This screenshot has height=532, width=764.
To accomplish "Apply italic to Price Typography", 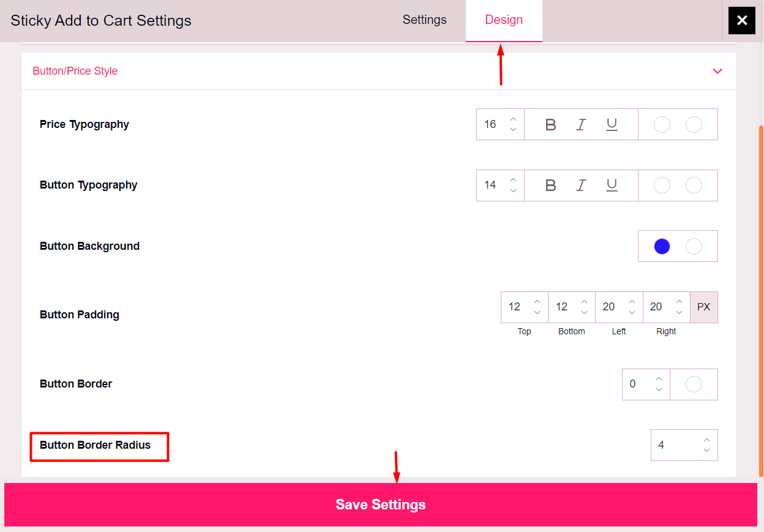I will (x=580, y=124).
